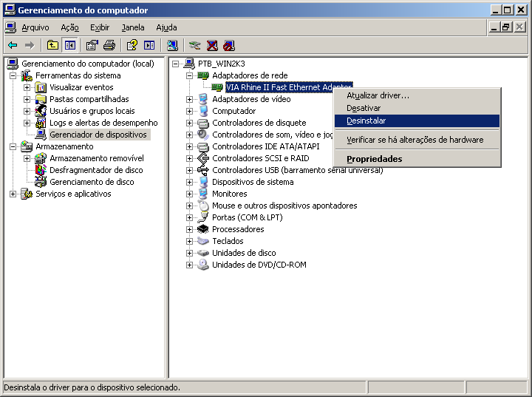Collapse the Ferramentas do sistema node
Image resolution: width=532 pixels, height=397 pixels.
[13, 75]
